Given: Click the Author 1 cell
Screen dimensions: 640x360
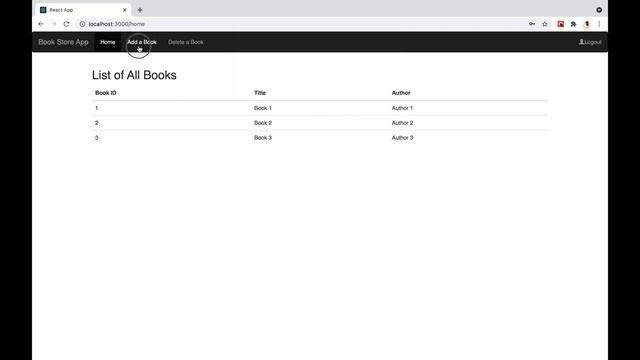Looking at the screenshot, I should 402,108.
